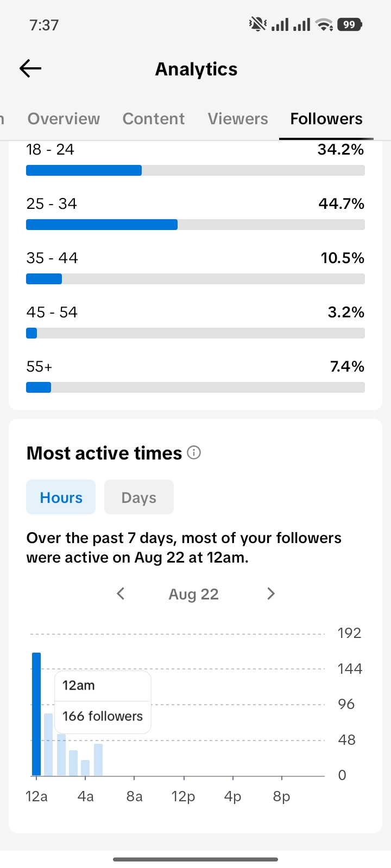391x868 pixels.
Task: Tap the Aug 22 date label
Action: click(x=193, y=594)
